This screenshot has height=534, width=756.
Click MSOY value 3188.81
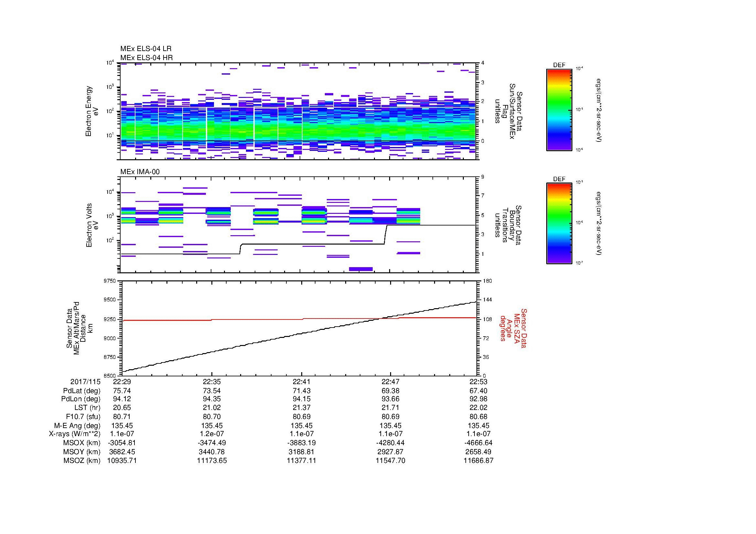click(302, 452)
